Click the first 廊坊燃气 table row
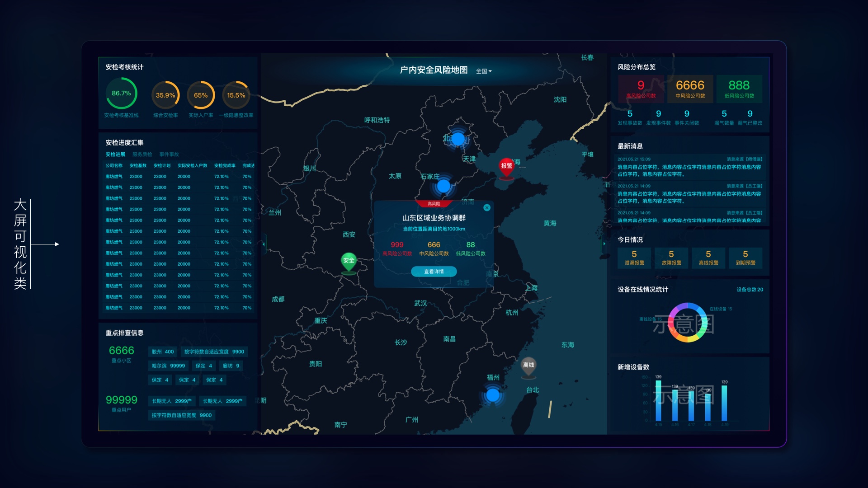The width and height of the screenshot is (868, 488). 179,177
